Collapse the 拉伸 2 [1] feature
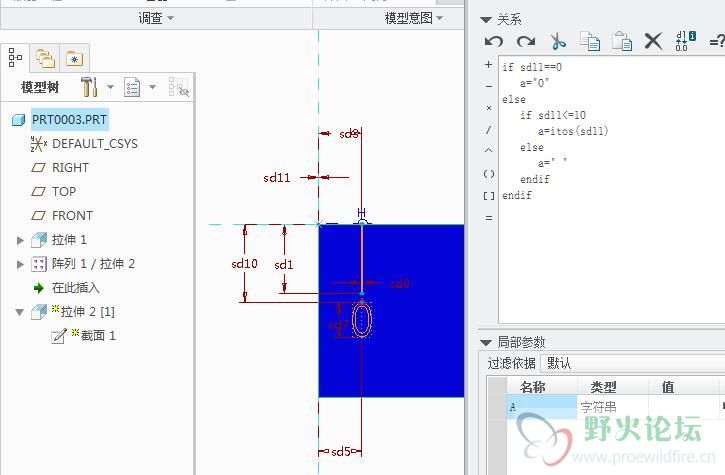Screen dimensions: 725x475 point(19,312)
